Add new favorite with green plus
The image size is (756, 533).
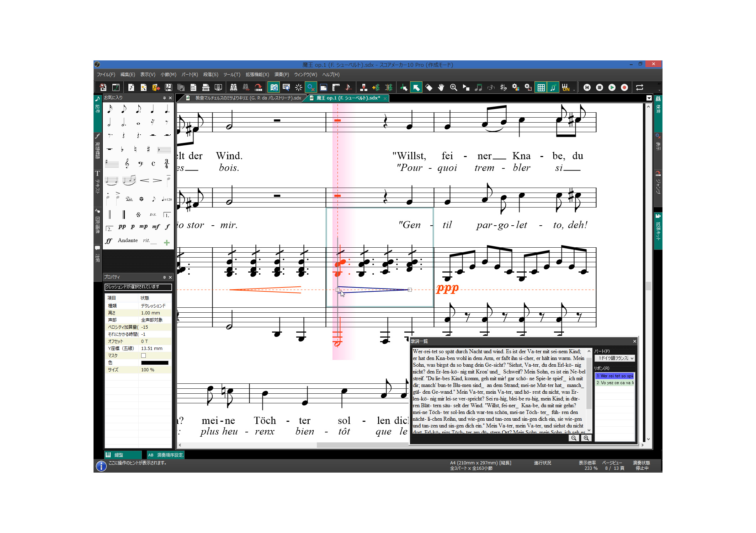[166, 243]
